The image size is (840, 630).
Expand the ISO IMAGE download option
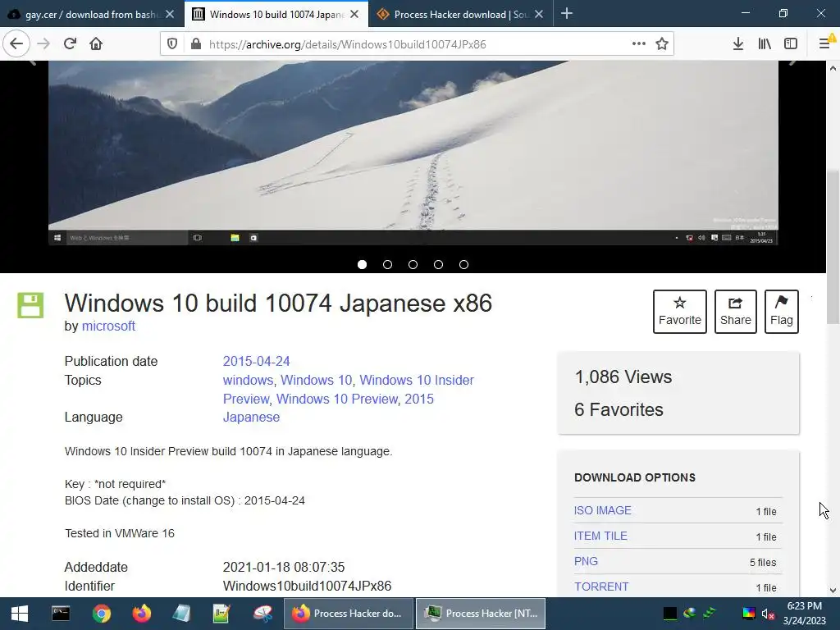click(603, 510)
